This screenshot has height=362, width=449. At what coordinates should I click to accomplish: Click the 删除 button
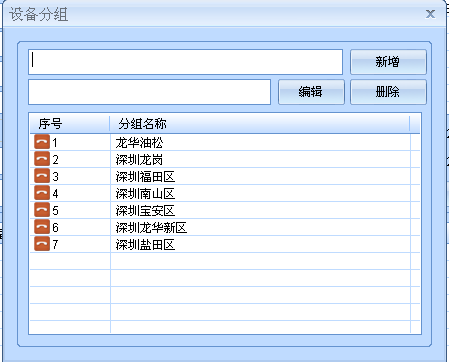point(388,92)
